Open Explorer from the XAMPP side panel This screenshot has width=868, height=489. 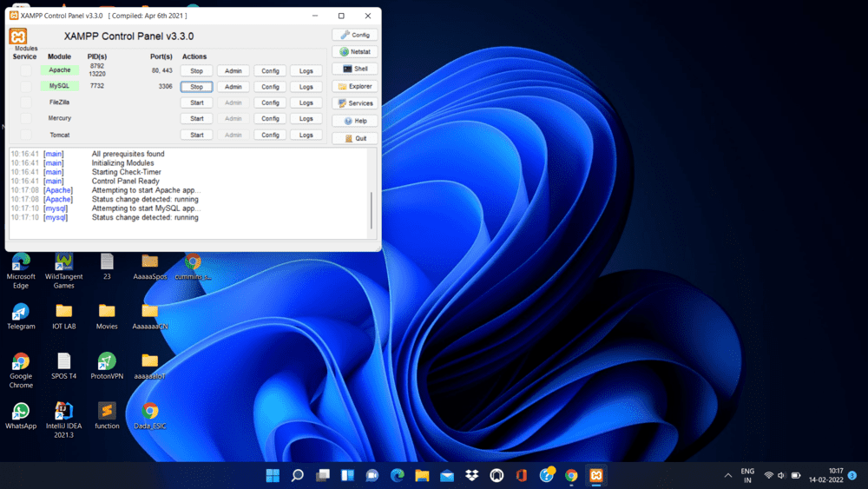354,86
